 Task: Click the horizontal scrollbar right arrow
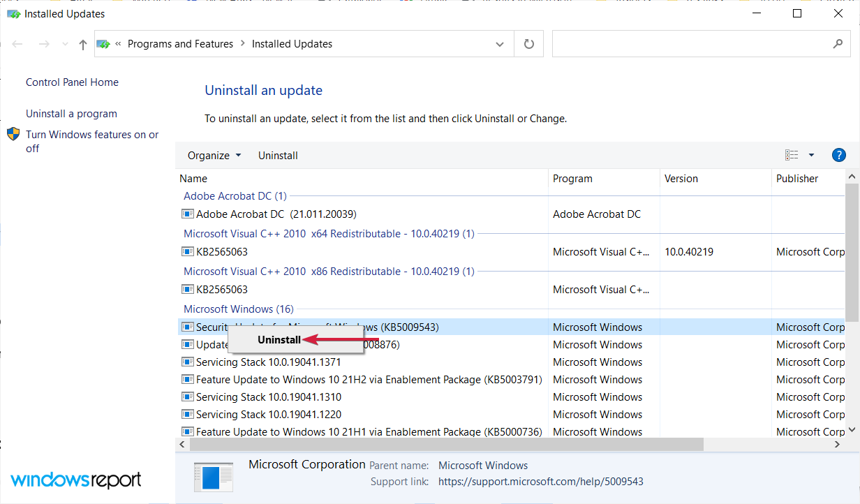[839, 444]
